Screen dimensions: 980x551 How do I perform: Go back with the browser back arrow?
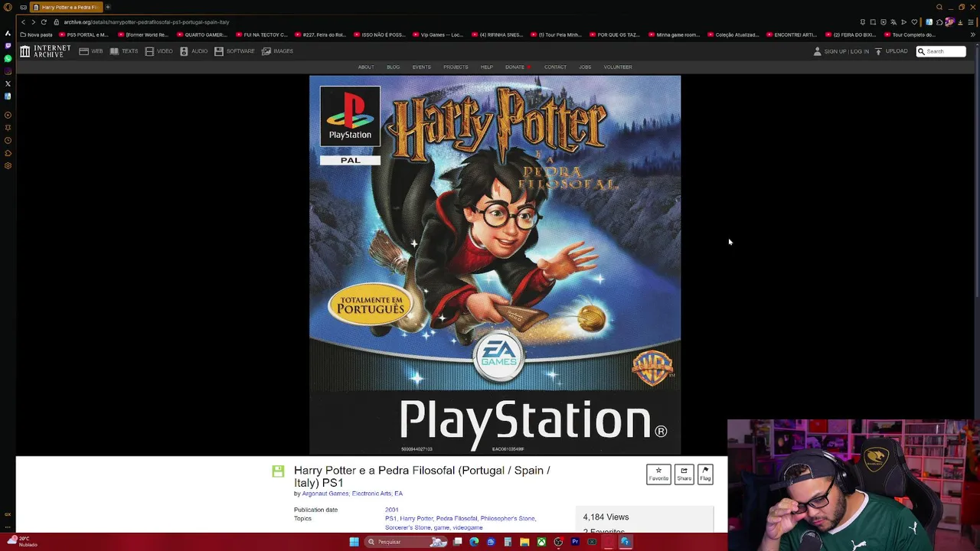pos(23,22)
